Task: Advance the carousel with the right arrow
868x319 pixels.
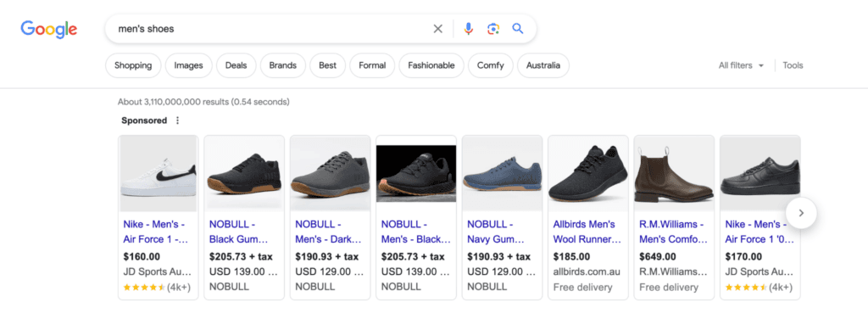Action: (x=801, y=213)
